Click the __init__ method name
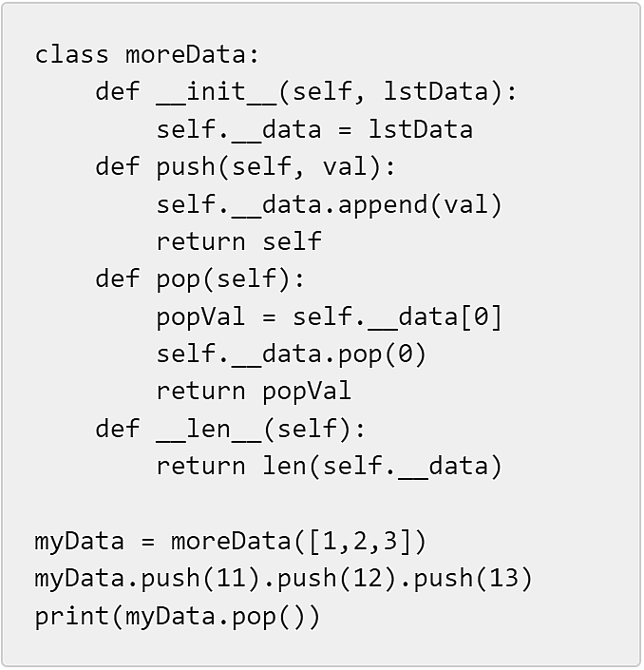The height and width of the screenshot is (670, 644). [217, 91]
